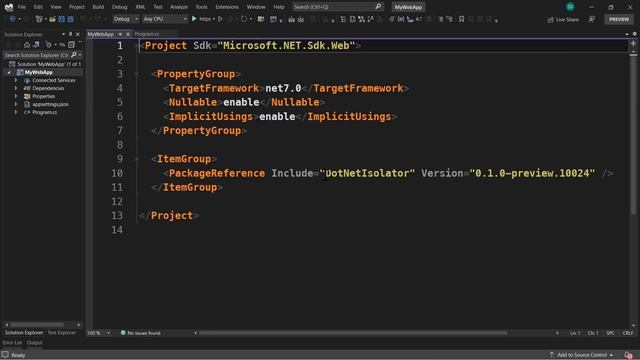Open the Output panel tab
640x360 pixels.
(34, 342)
